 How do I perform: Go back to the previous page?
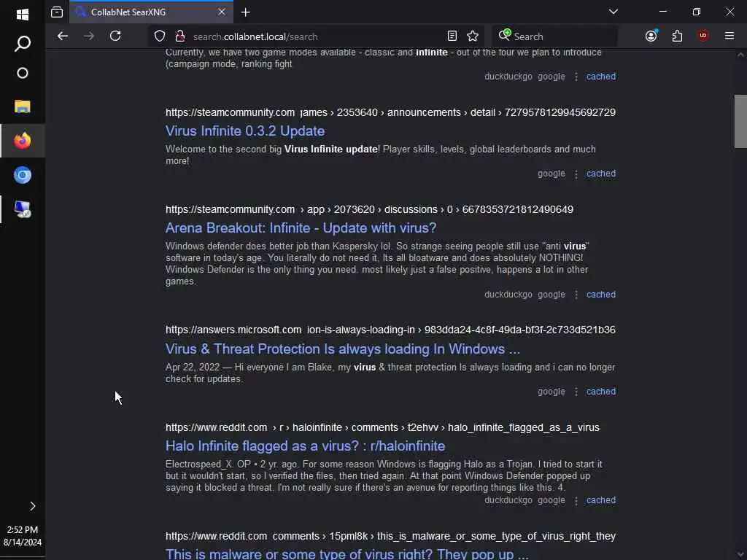tap(63, 36)
